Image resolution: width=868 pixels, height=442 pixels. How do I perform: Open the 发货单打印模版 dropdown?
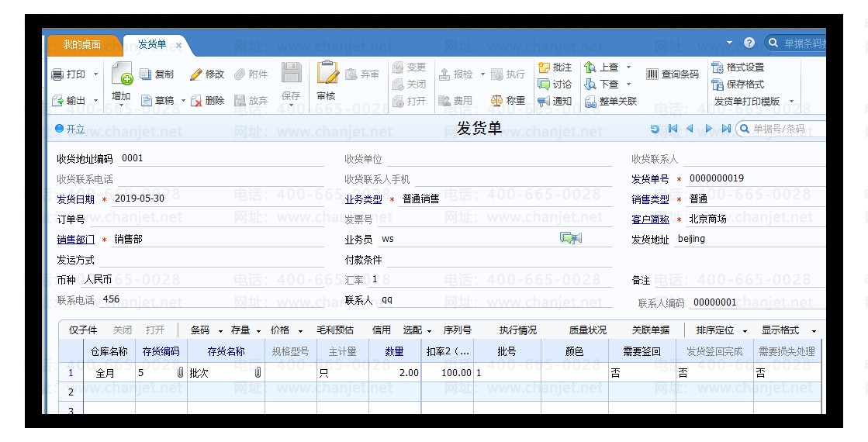[791, 102]
